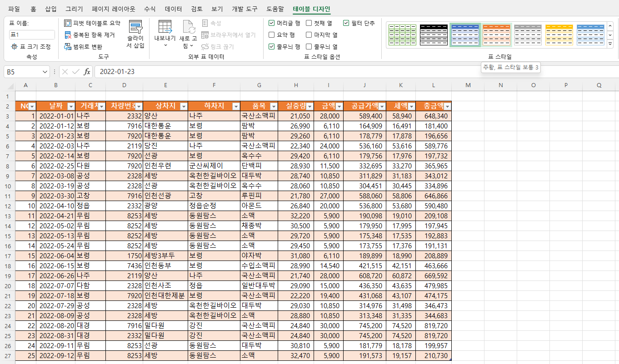Insert a slicer with 슬라이서 삽입
This screenshot has width=619, height=364.
135,34
